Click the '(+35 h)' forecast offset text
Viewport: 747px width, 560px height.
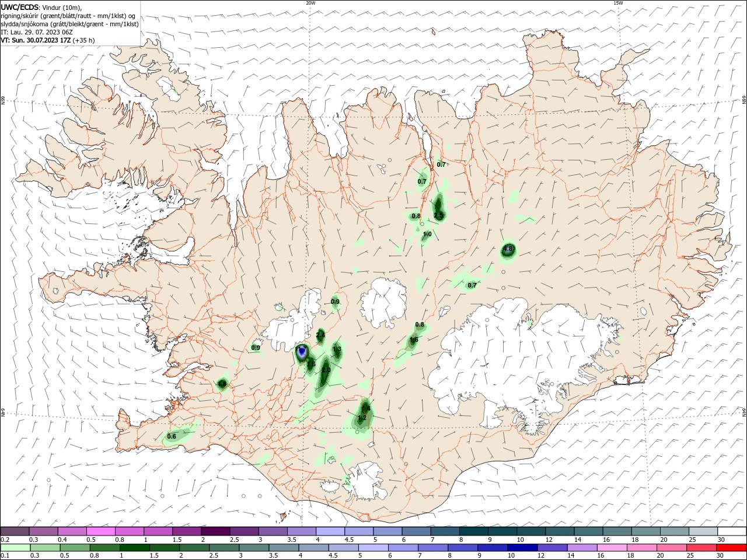click(84, 40)
